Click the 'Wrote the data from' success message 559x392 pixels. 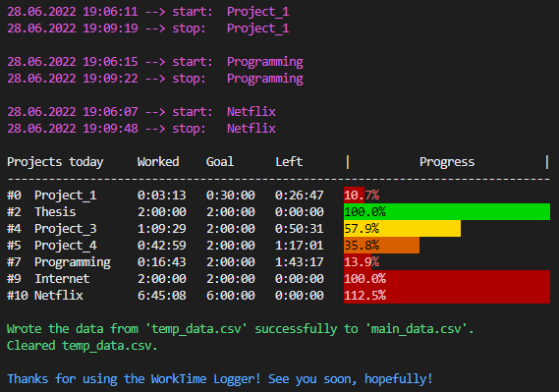point(241,329)
